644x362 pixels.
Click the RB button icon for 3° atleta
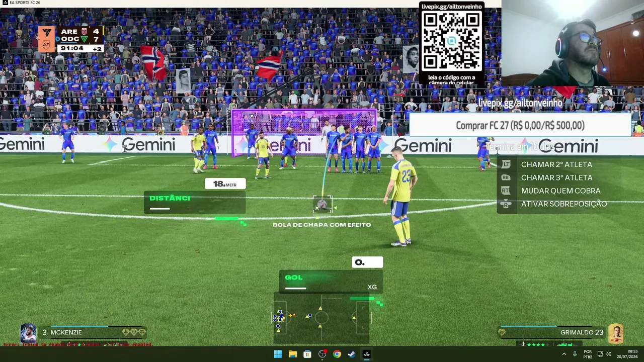(506, 177)
